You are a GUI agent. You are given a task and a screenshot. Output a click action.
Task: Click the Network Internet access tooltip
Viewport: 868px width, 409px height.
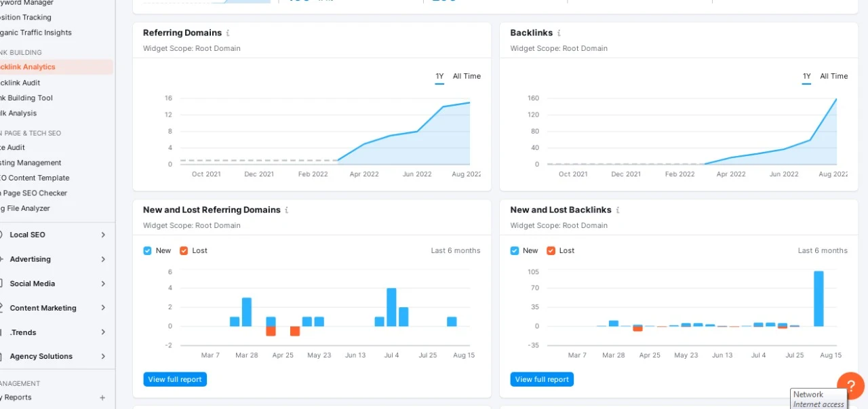[818, 399]
